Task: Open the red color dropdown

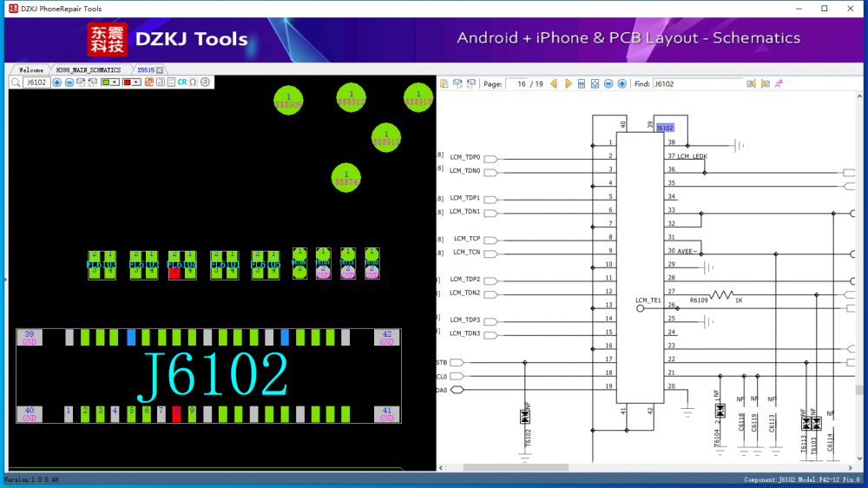Action: click(132, 82)
